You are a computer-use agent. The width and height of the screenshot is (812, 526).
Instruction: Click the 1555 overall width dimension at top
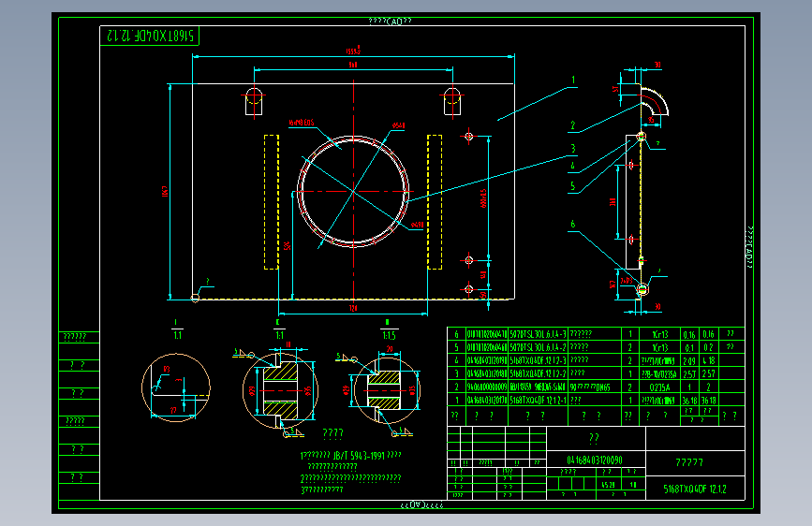(x=353, y=51)
